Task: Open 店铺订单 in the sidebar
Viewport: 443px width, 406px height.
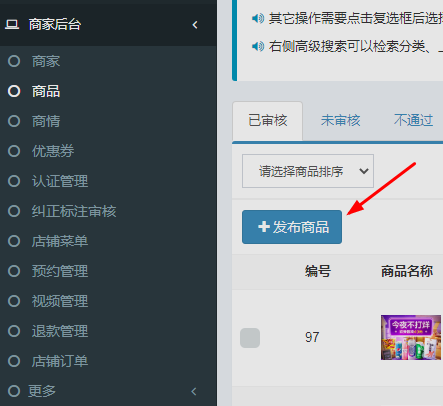Action: [x=60, y=361]
